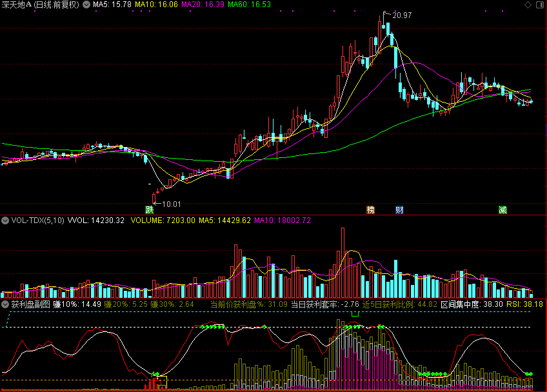
Task: Click the 20.97 high price label
Action: 402,15
